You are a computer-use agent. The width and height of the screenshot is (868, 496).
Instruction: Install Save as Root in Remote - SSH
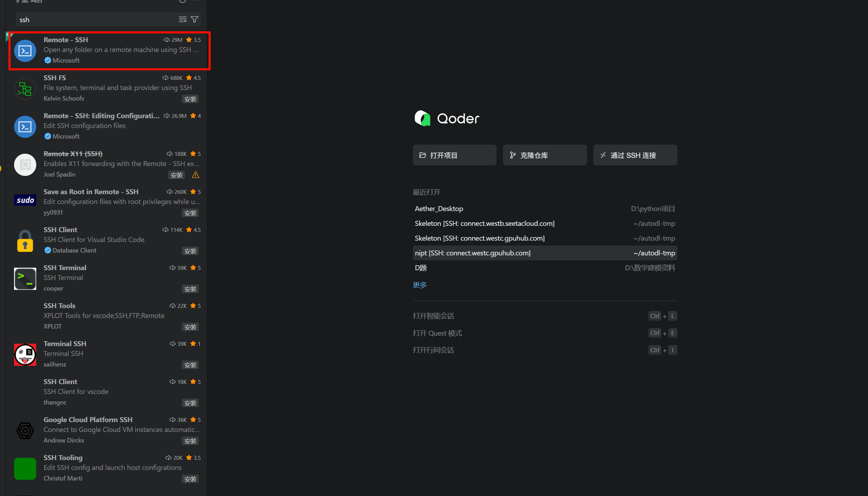190,213
